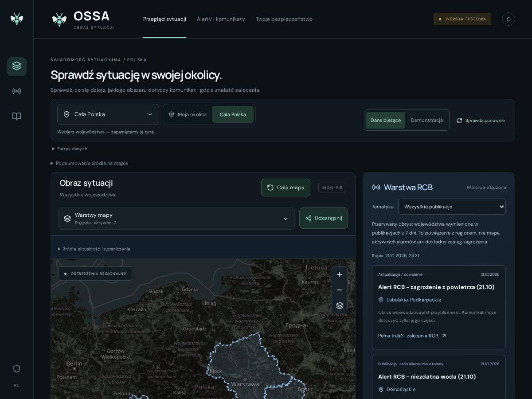Click the Cała mapa button
The width and height of the screenshot is (532, 399).
(x=286, y=188)
